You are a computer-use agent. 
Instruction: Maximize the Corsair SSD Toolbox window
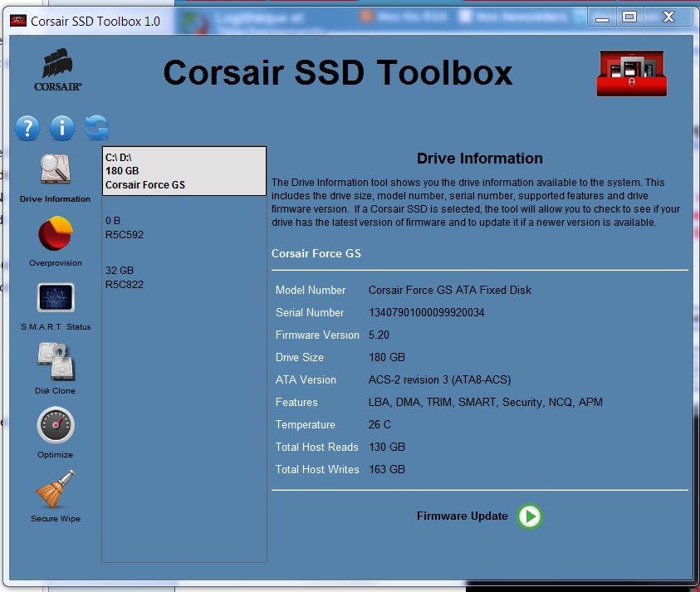pos(629,17)
